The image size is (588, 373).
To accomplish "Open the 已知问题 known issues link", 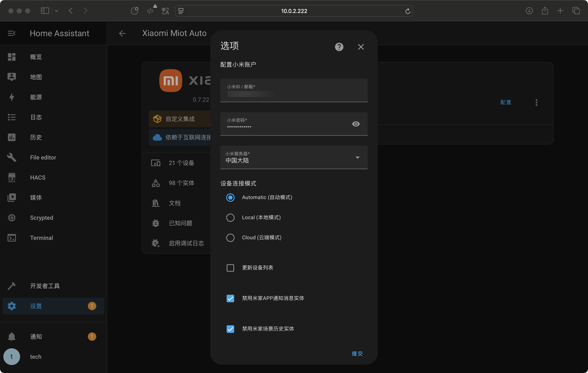I will 181,223.
